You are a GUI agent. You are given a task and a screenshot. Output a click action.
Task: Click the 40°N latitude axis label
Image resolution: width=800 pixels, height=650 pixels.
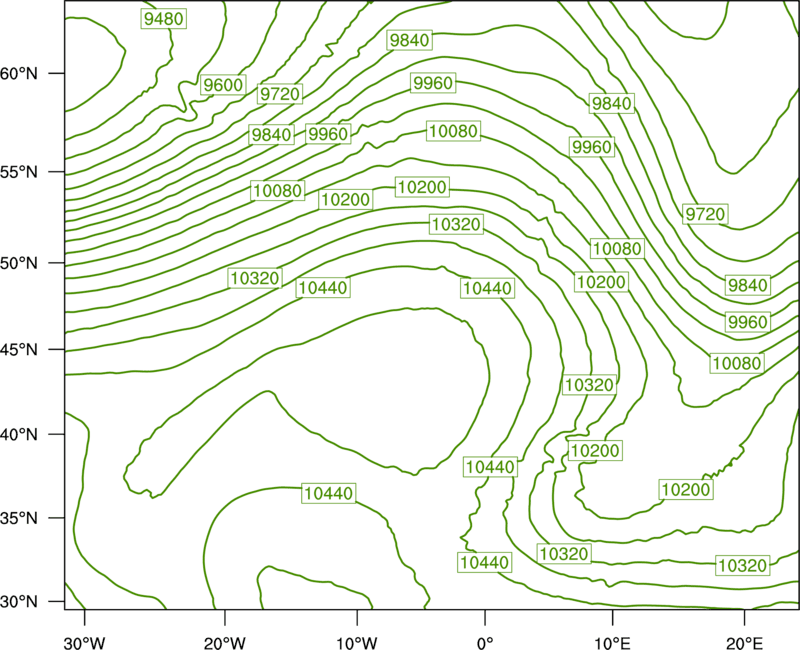(x=19, y=435)
